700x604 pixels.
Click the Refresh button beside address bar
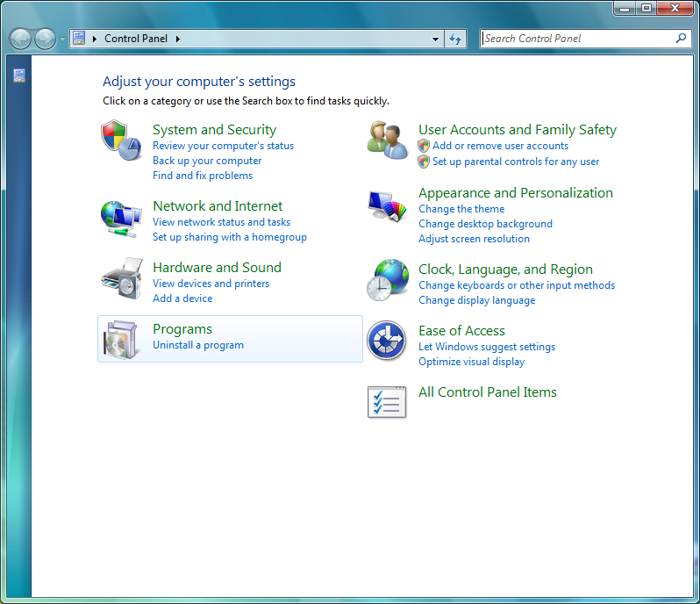click(455, 39)
